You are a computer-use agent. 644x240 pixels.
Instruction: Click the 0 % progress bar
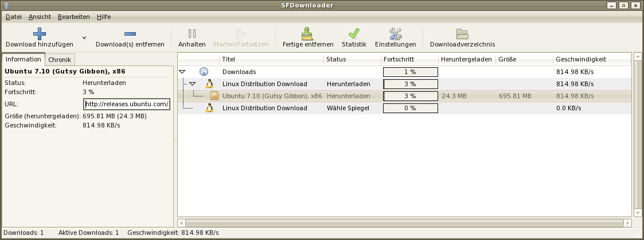click(x=410, y=108)
